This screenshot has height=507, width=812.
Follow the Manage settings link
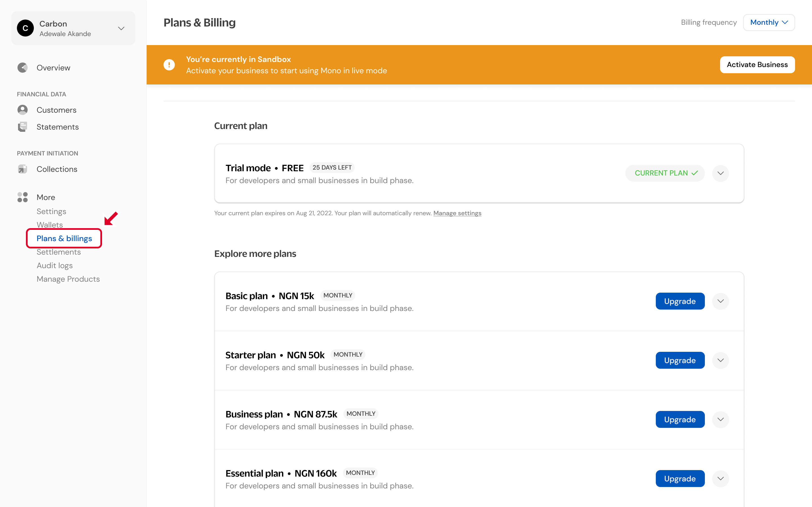pyautogui.click(x=457, y=213)
